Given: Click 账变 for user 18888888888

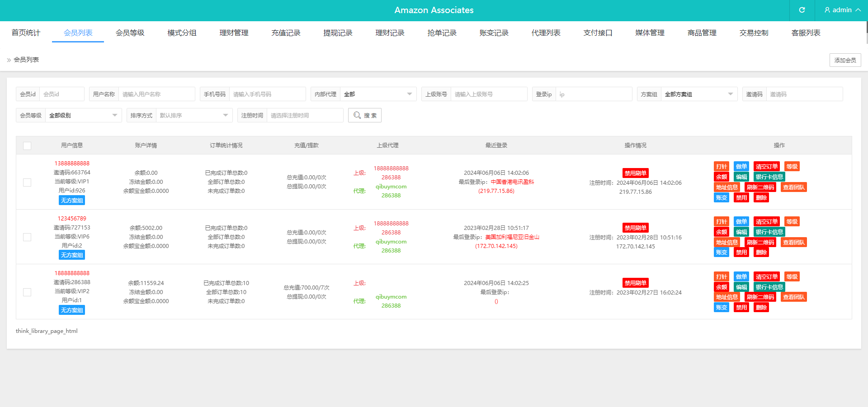Looking at the screenshot, I should (721, 308).
